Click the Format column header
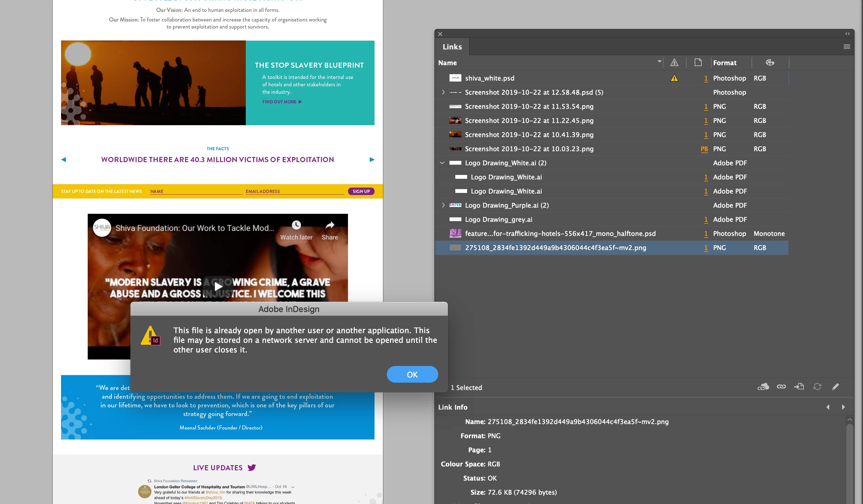Image resolution: width=863 pixels, height=504 pixels. [x=725, y=63]
